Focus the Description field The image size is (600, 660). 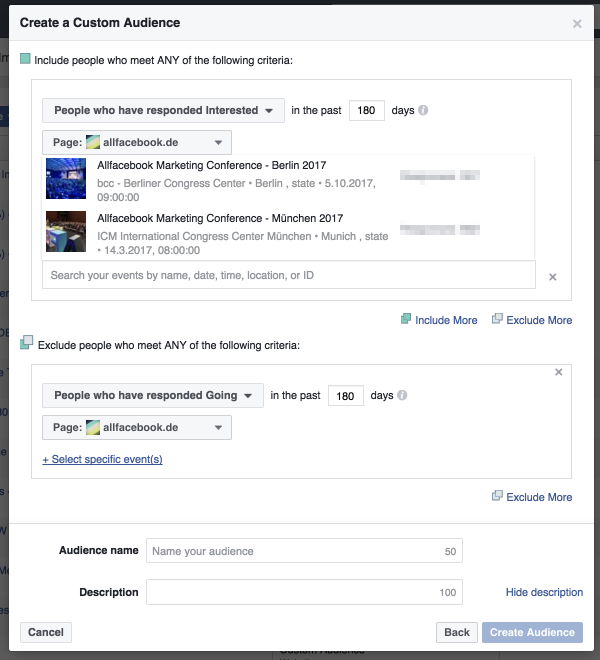pos(304,592)
